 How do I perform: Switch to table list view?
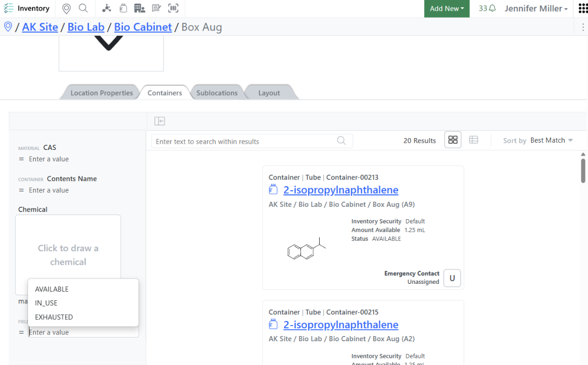(473, 140)
